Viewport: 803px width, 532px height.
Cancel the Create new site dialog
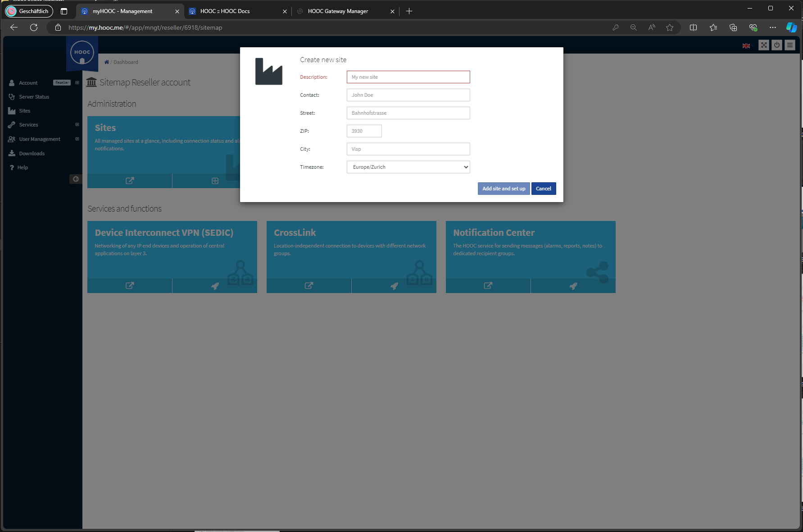(x=543, y=189)
